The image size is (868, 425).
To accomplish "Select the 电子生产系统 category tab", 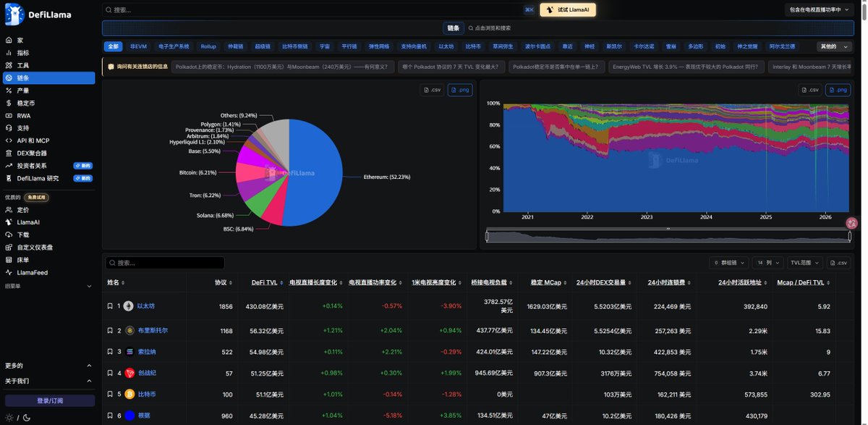I will coord(174,46).
